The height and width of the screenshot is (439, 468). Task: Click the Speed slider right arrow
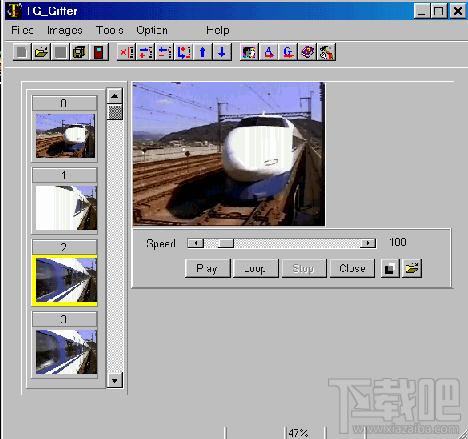pyautogui.click(x=368, y=243)
